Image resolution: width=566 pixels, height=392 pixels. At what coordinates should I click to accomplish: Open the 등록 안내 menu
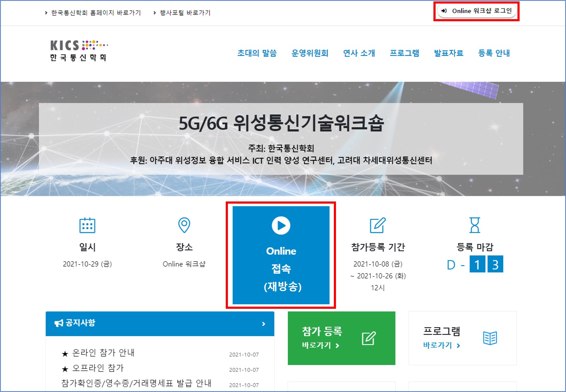pos(494,53)
